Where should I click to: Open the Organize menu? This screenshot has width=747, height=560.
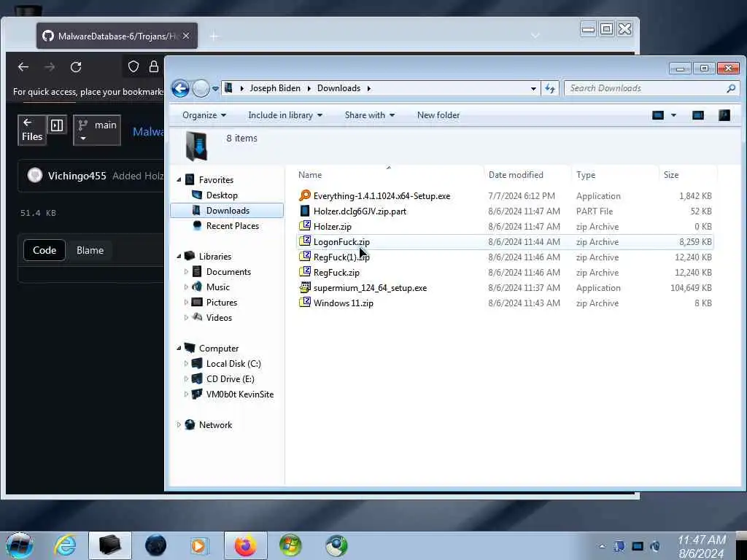(x=204, y=115)
